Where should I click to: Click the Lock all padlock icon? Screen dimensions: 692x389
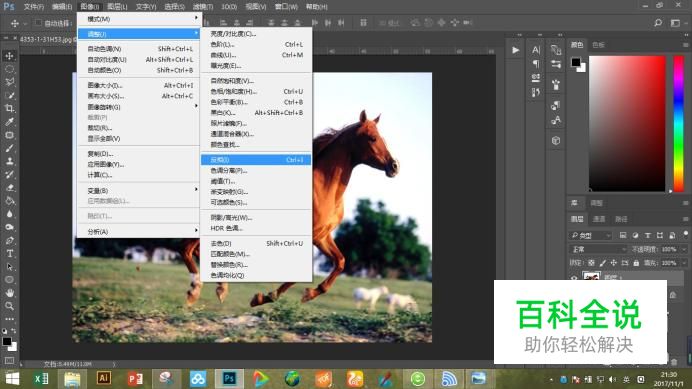[x=636, y=263]
